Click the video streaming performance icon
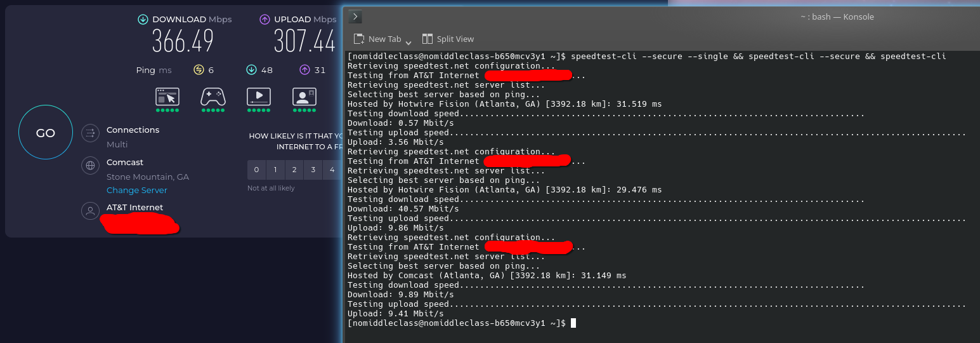 259,97
